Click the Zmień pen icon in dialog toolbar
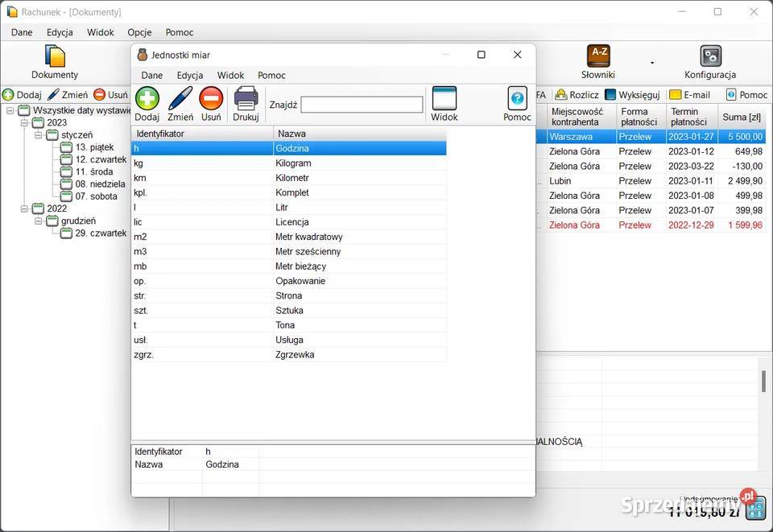This screenshot has height=532, width=773. [180, 99]
